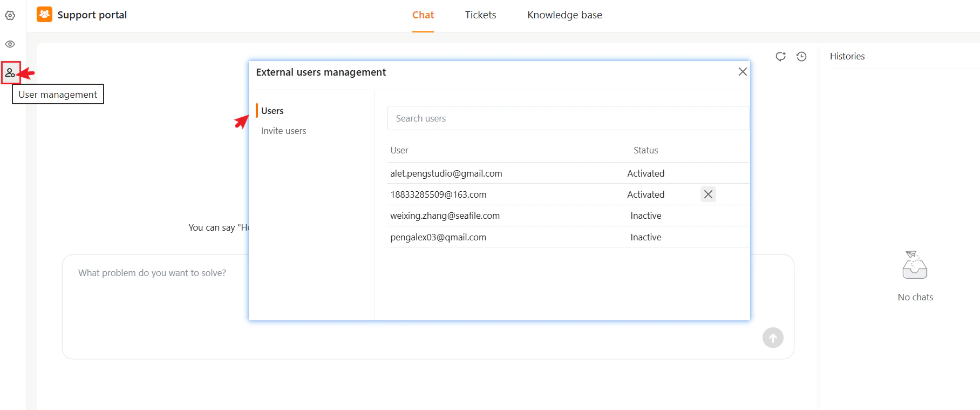Click Activated status for 18833285509@163.com
The height and width of the screenshot is (410, 980).
[x=645, y=194]
